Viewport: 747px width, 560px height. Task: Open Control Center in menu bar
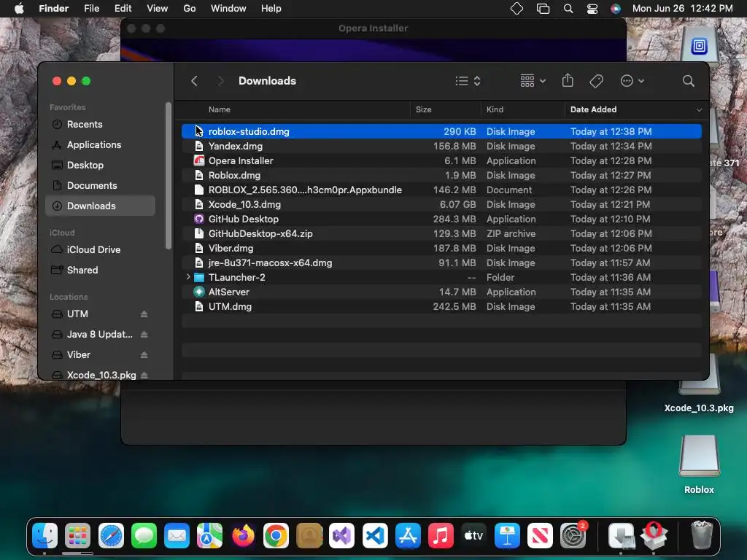click(x=592, y=9)
